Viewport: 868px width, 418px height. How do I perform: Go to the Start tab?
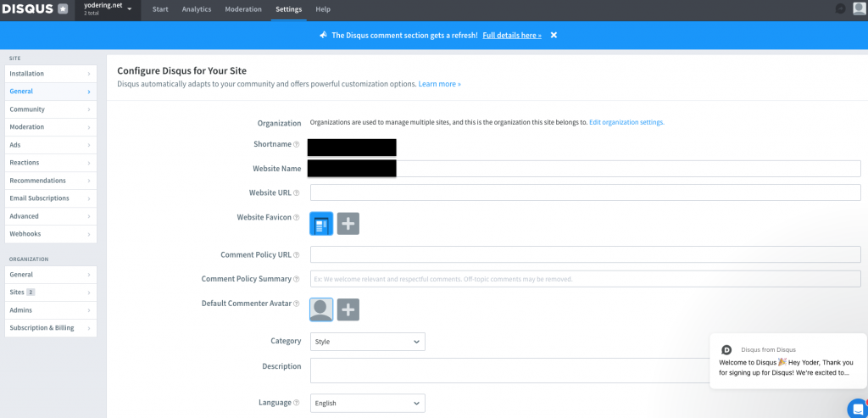point(160,9)
